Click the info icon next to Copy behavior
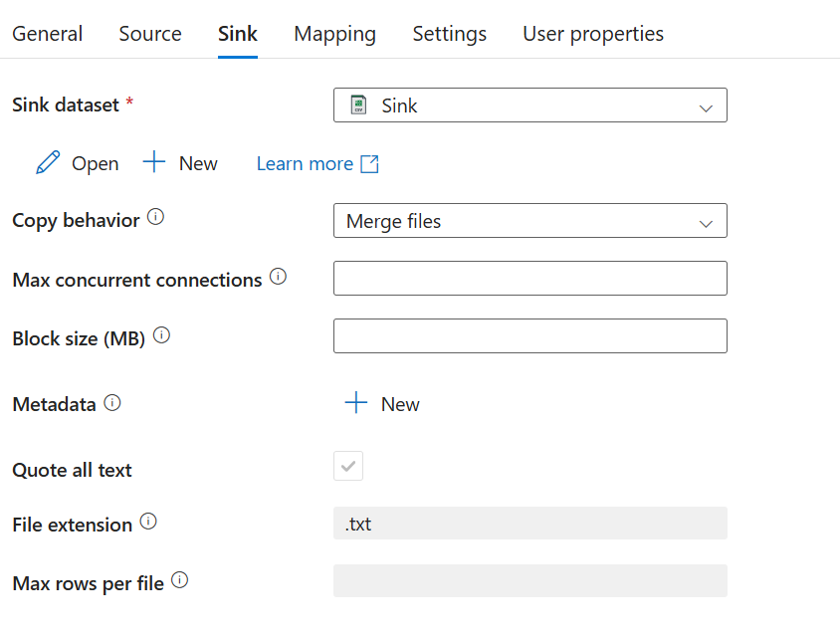The image size is (840, 637). (x=155, y=218)
